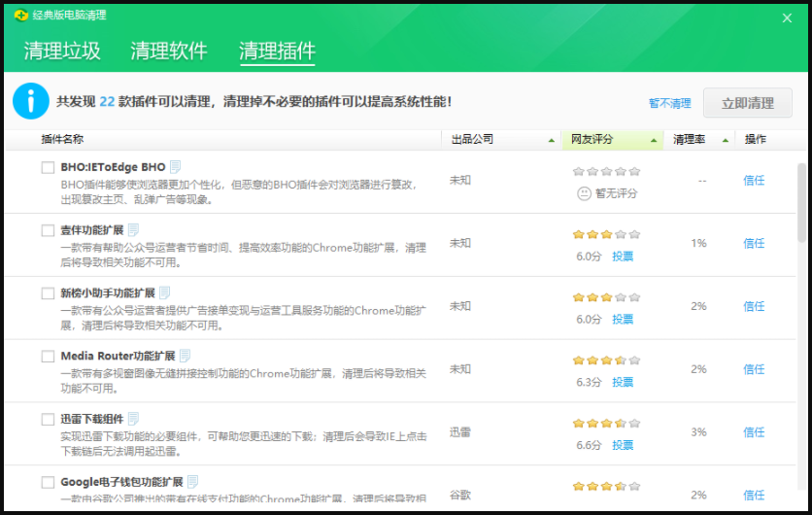Tick the checkbox for 迅雷下载组件

point(48,420)
